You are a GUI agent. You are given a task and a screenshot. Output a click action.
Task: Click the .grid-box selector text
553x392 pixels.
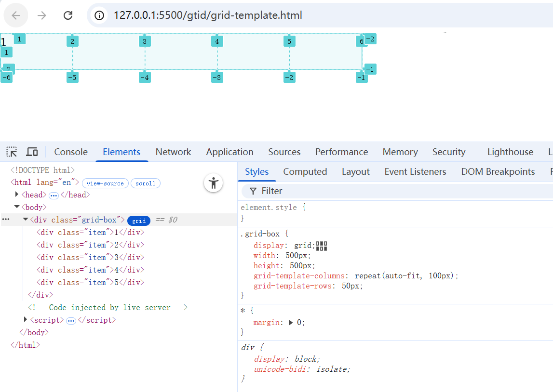point(260,234)
